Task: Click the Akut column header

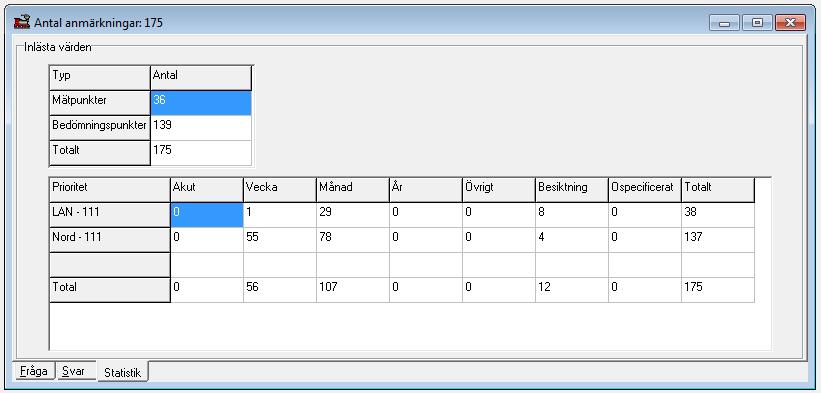Action: 207,190
